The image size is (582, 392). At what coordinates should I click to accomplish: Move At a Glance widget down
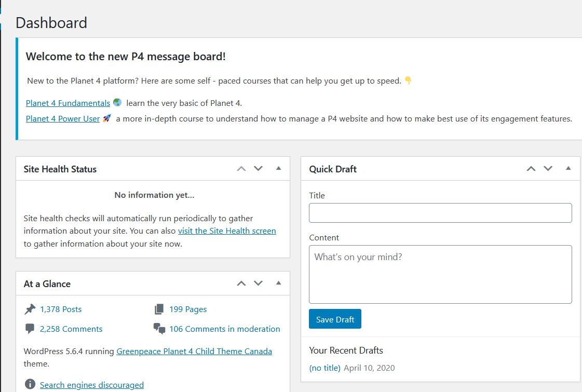click(259, 283)
